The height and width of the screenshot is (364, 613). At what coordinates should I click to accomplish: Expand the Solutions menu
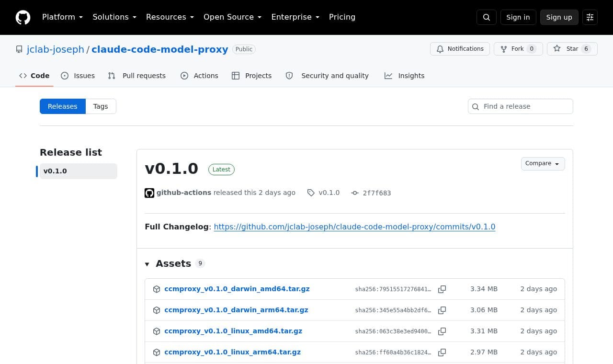114,17
